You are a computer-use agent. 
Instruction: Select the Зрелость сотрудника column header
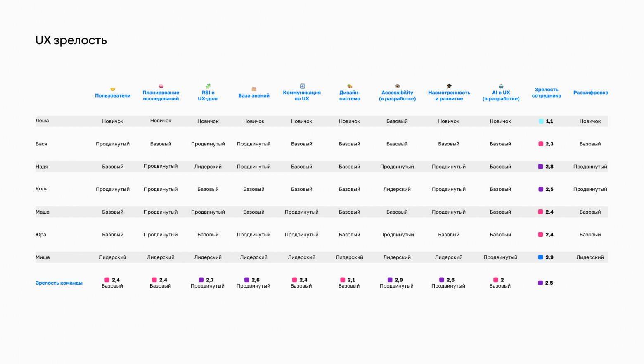546,93
